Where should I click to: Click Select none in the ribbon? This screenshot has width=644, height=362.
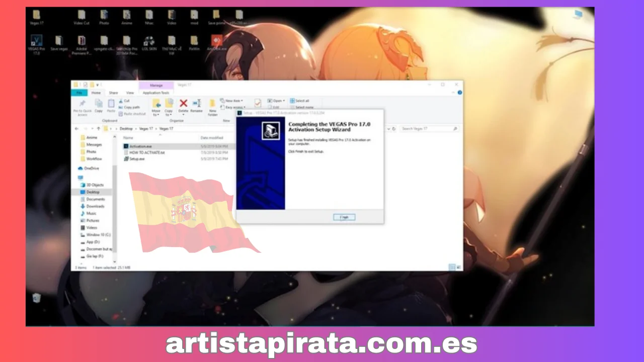point(301,107)
